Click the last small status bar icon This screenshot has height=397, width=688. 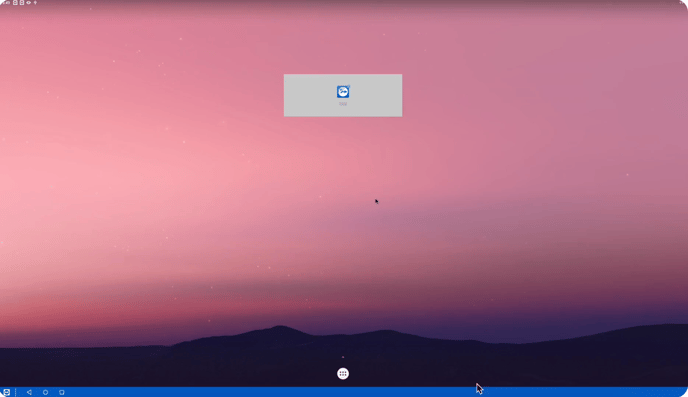tap(36, 3)
